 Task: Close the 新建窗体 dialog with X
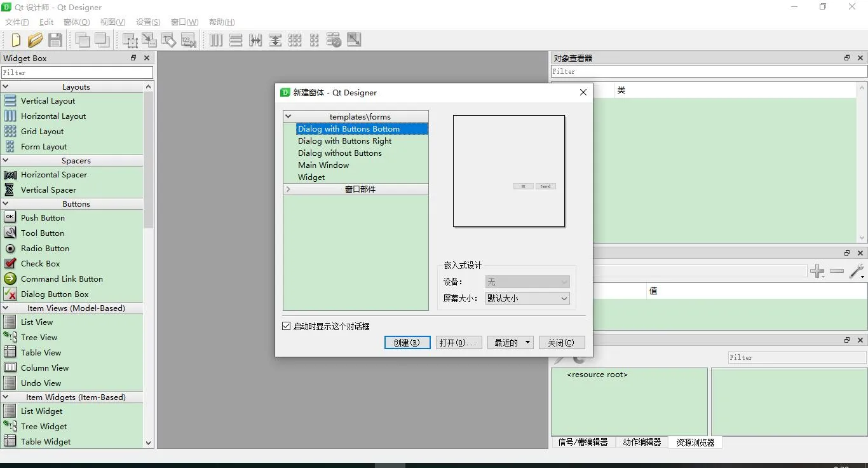tap(583, 92)
